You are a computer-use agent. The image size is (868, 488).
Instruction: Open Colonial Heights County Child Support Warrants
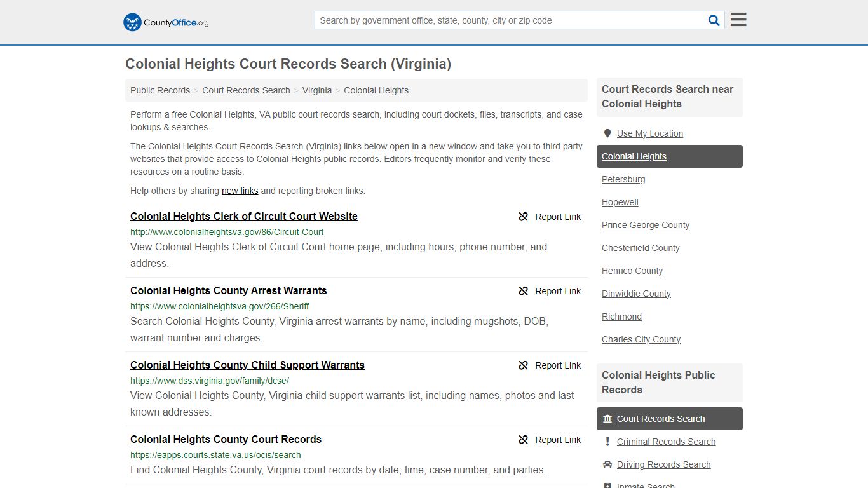pos(247,365)
